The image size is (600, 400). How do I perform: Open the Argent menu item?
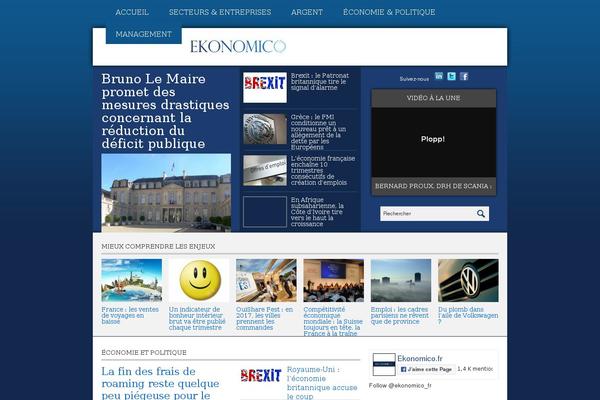[x=307, y=12]
